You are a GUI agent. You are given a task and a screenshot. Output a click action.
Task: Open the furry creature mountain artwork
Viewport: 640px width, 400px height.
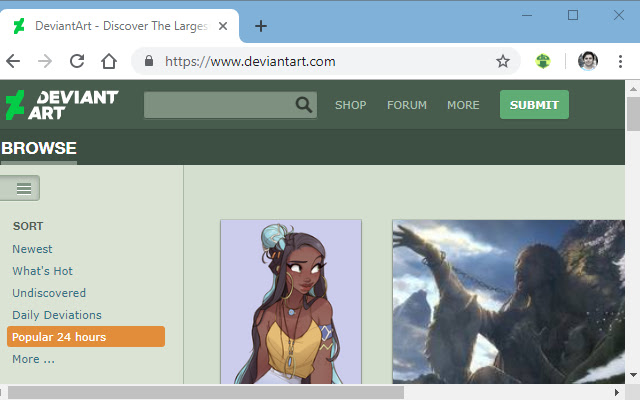tap(509, 302)
